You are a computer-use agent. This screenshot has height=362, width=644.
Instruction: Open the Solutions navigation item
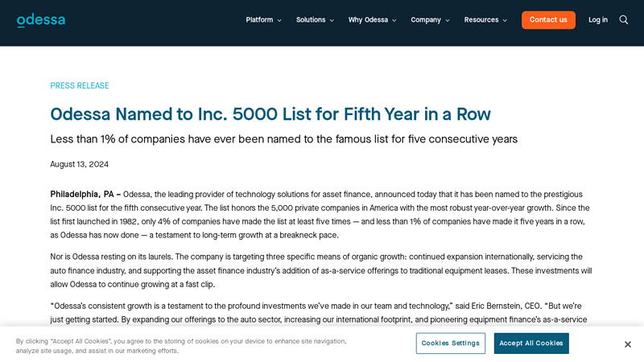(311, 20)
